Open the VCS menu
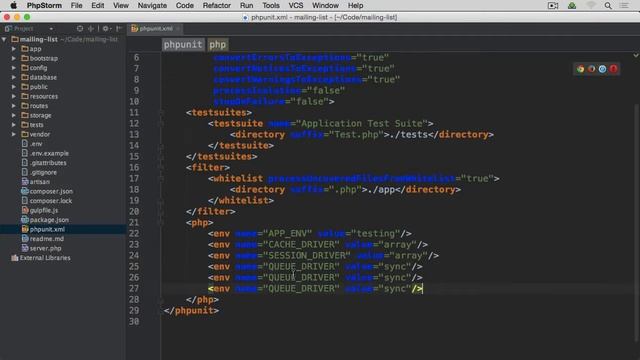Image resolution: width=640 pixels, height=360 pixels. (296, 6)
